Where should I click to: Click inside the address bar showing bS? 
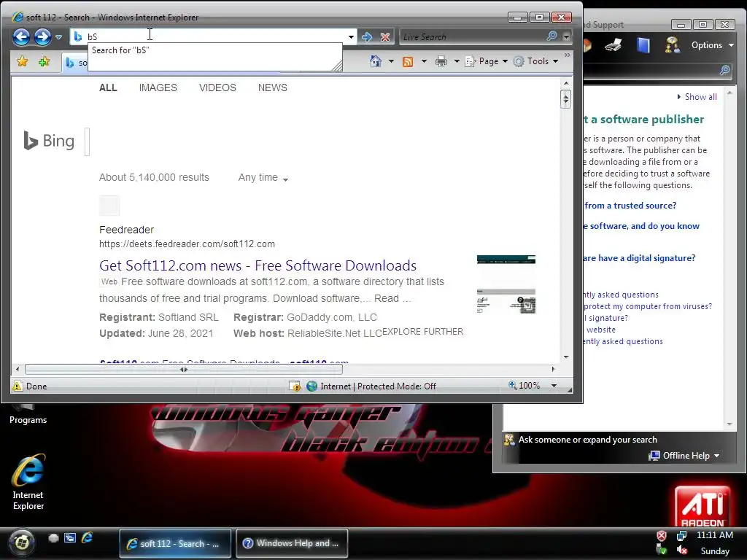coord(209,36)
